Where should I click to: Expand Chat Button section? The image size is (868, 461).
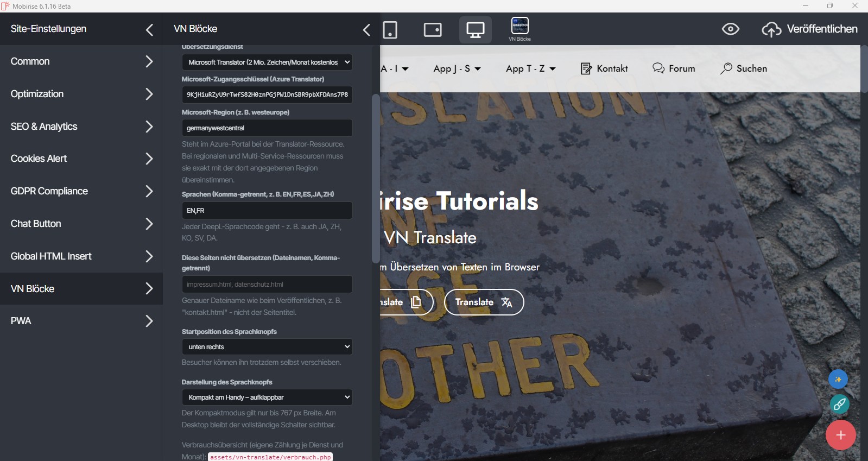81,224
